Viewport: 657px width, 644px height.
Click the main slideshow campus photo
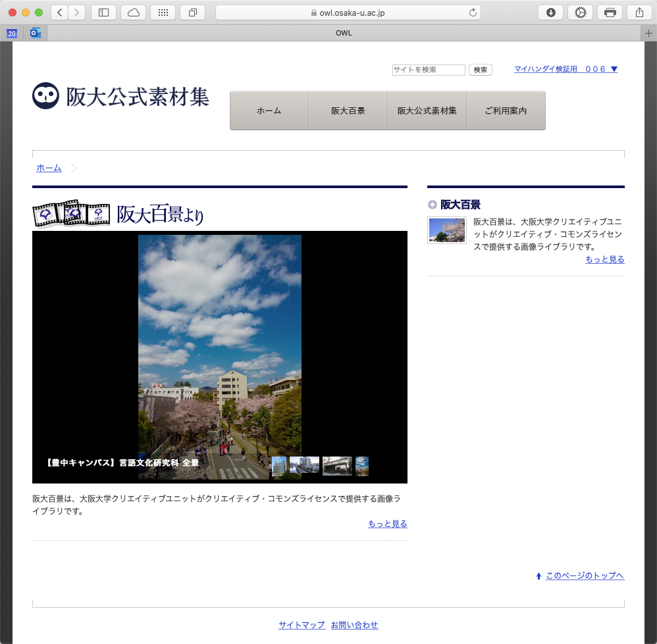220,357
